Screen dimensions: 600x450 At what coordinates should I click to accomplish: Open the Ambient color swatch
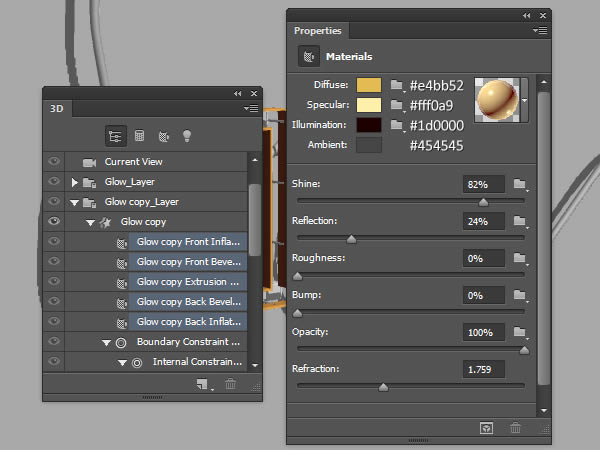coord(369,145)
